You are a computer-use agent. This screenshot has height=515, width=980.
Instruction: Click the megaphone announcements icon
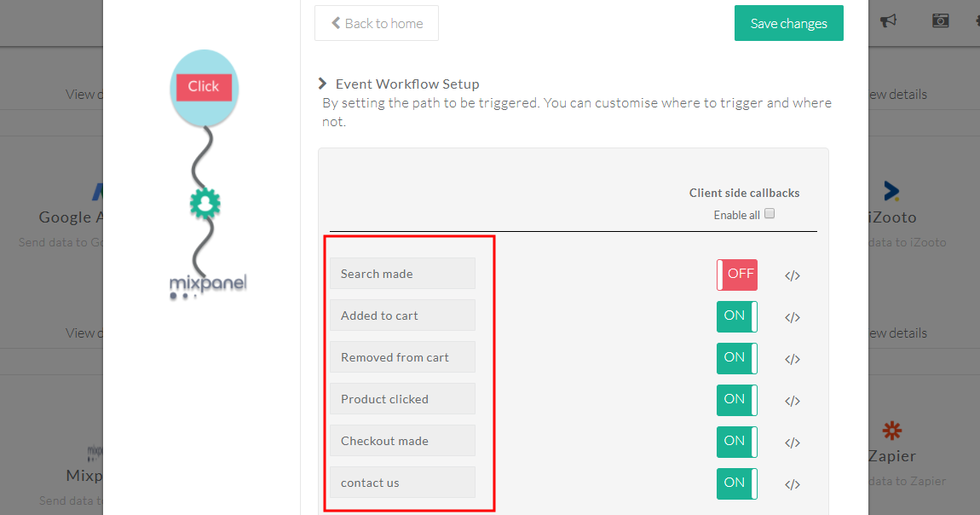[888, 20]
